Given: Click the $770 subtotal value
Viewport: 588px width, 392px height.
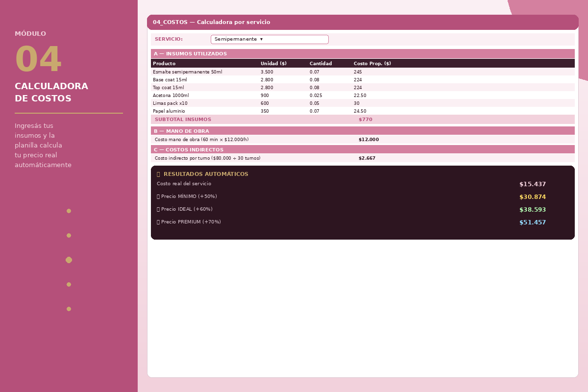Looking at the screenshot, I should coord(366,120).
